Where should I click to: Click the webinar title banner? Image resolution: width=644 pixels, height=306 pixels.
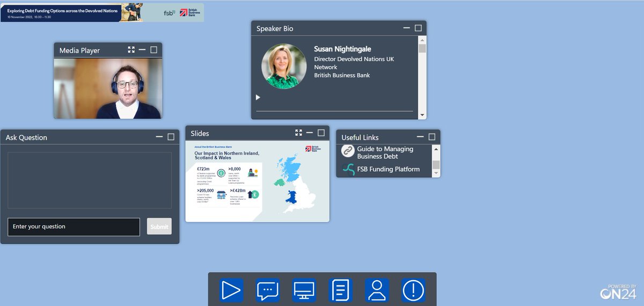pos(102,12)
